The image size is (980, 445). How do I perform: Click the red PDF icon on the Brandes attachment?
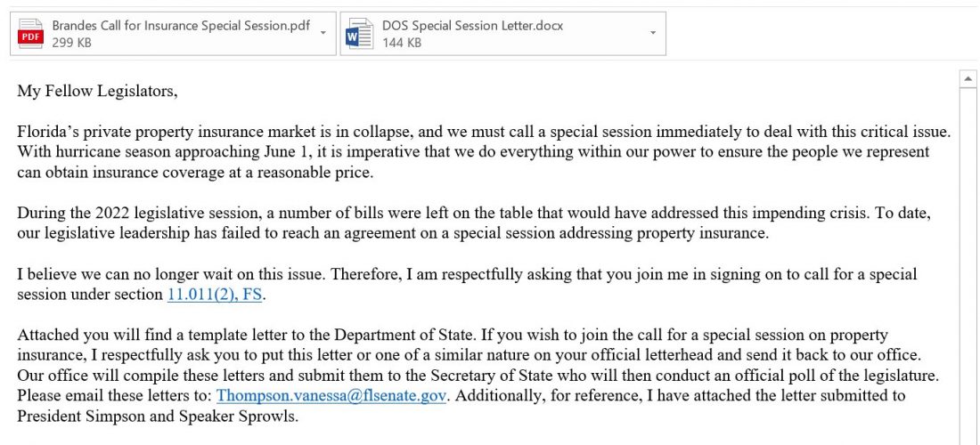coord(31,34)
